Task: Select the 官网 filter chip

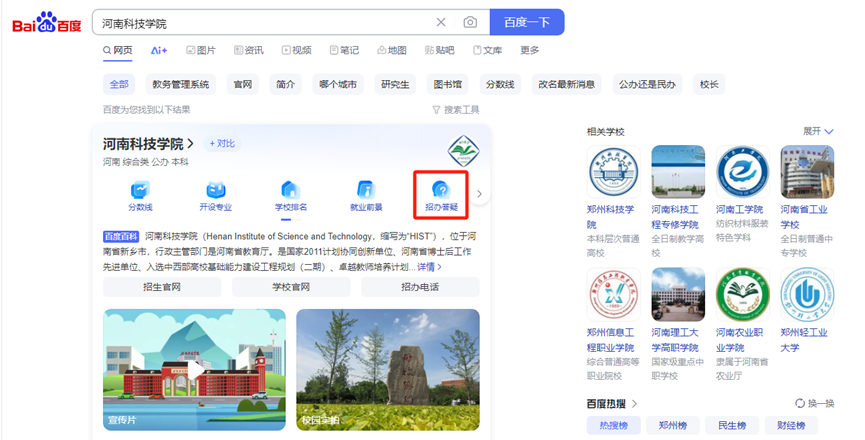Action: click(243, 84)
